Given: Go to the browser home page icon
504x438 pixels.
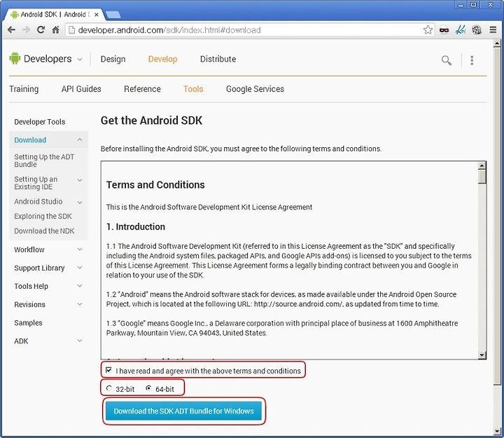Looking at the screenshot, I should (x=55, y=30).
